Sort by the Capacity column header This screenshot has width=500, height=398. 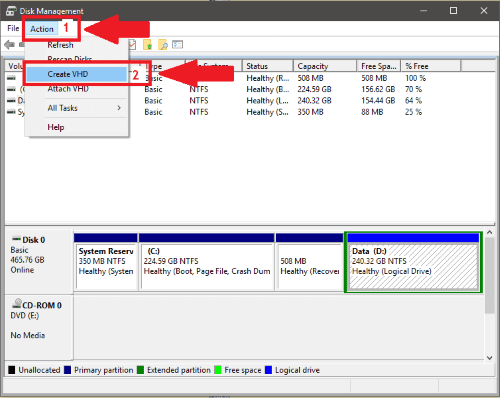tap(325, 66)
